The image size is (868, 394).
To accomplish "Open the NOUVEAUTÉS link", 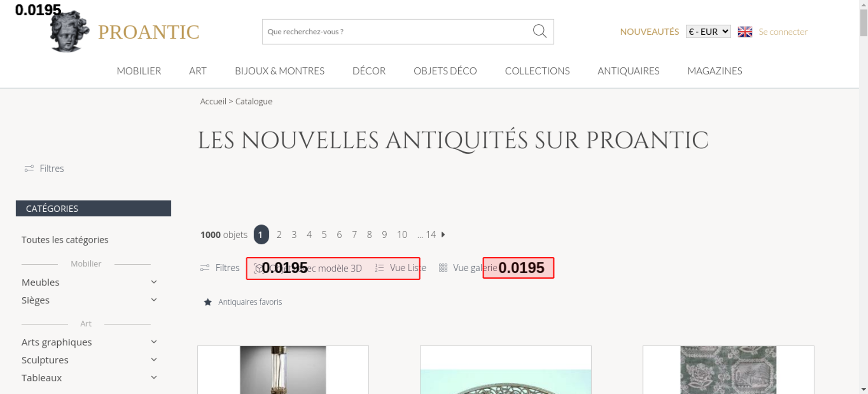I will pos(649,32).
